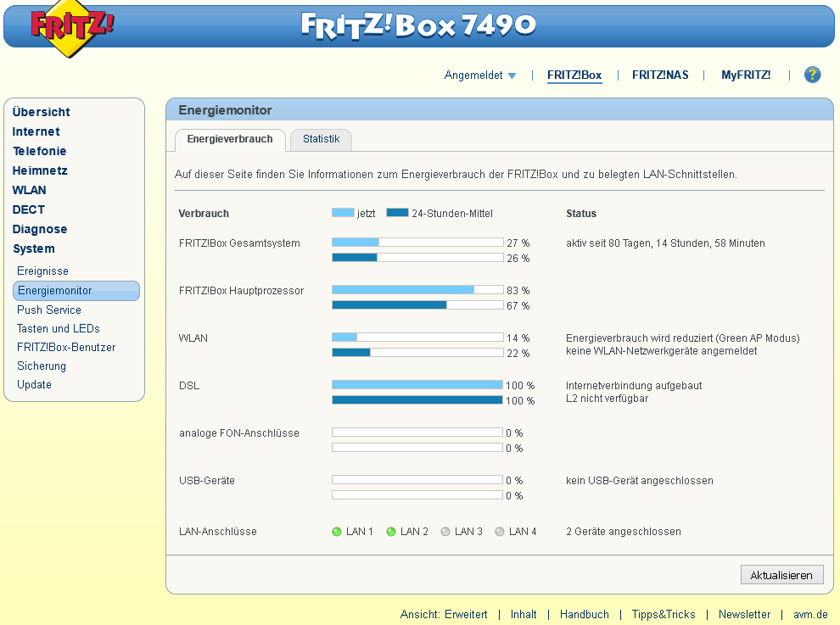Viewport: 840px width, 625px height.
Task: Click 'keine WLAN-Netzwerkgeräte angemeldet' text
Action: coord(662,351)
